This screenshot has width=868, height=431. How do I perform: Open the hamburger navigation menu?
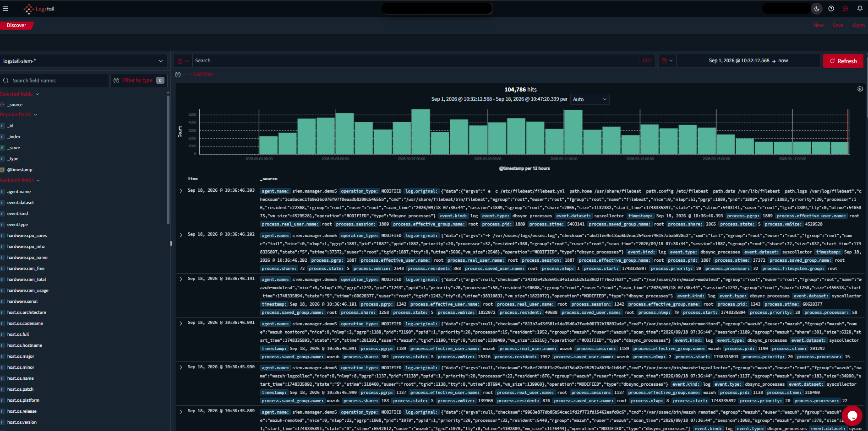pyautogui.click(x=5, y=9)
